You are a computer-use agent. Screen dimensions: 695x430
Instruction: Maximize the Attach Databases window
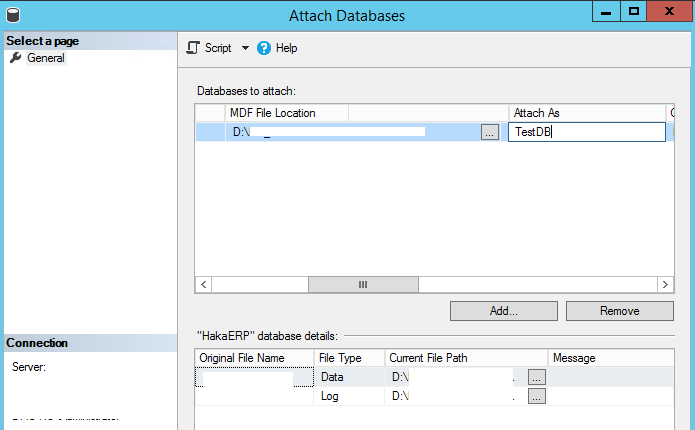[633, 11]
